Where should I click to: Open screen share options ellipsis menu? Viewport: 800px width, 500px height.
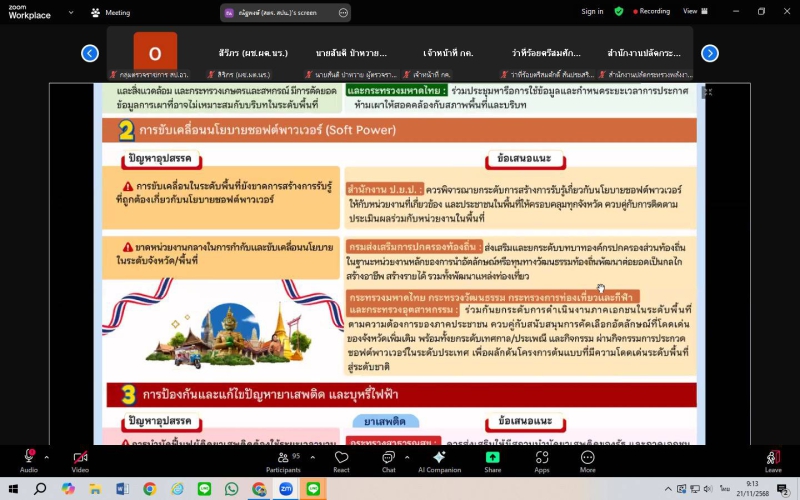coord(343,12)
